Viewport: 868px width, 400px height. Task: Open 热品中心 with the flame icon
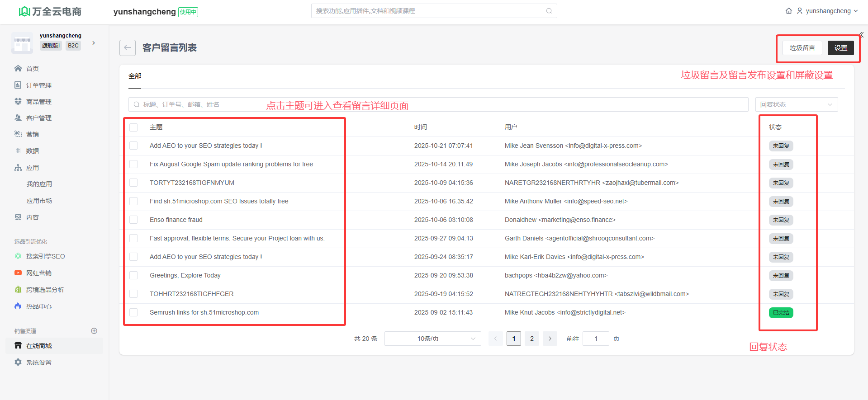tap(38, 306)
